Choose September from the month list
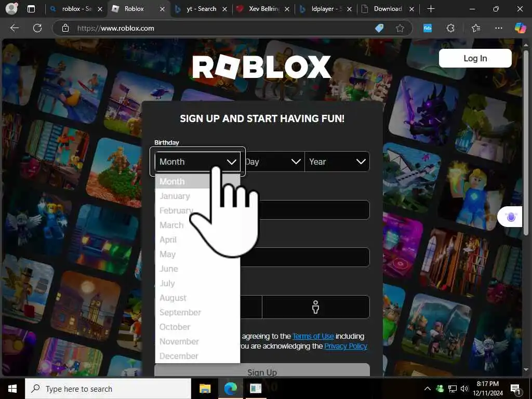The width and height of the screenshot is (532, 399). tap(197, 312)
